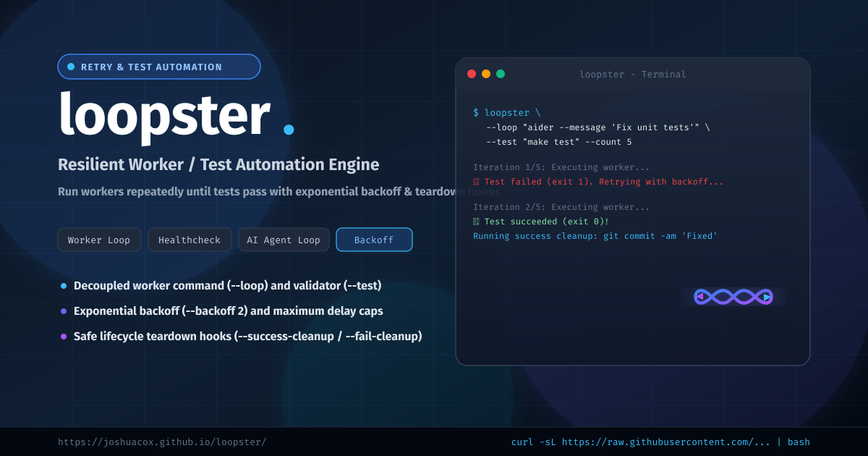Click the red terminal close dot

[472, 74]
